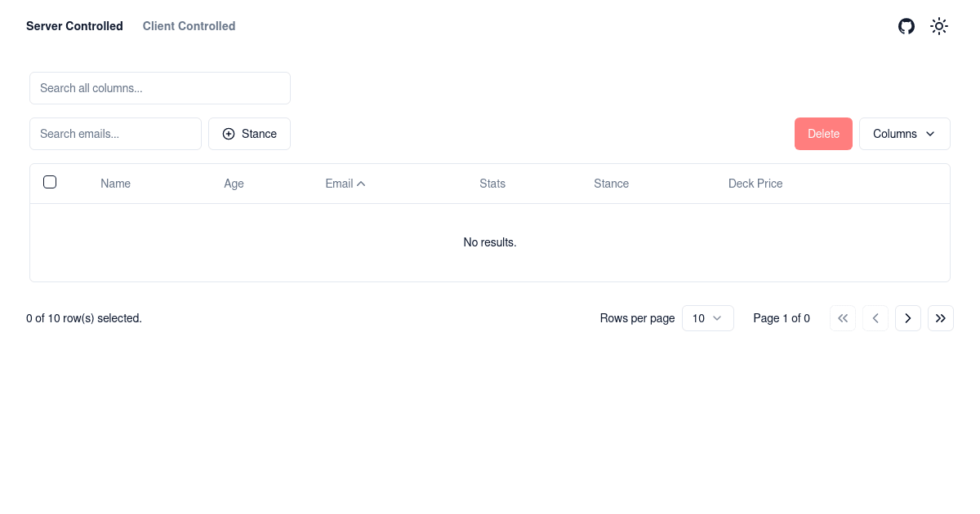Open the GitHub repository icon
The width and height of the screenshot is (980, 514).
(906, 26)
